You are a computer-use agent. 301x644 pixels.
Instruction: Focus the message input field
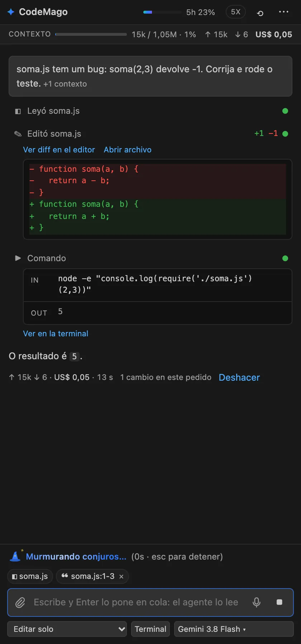136,602
